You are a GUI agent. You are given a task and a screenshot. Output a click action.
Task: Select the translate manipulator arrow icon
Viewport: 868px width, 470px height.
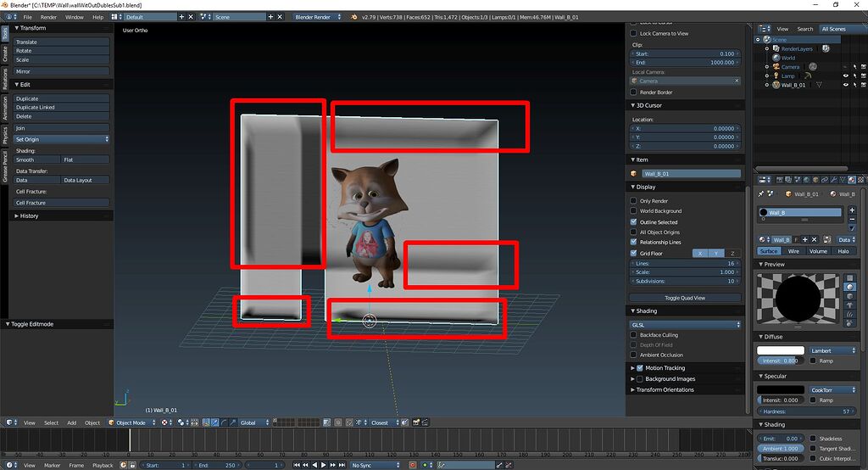coord(214,422)
